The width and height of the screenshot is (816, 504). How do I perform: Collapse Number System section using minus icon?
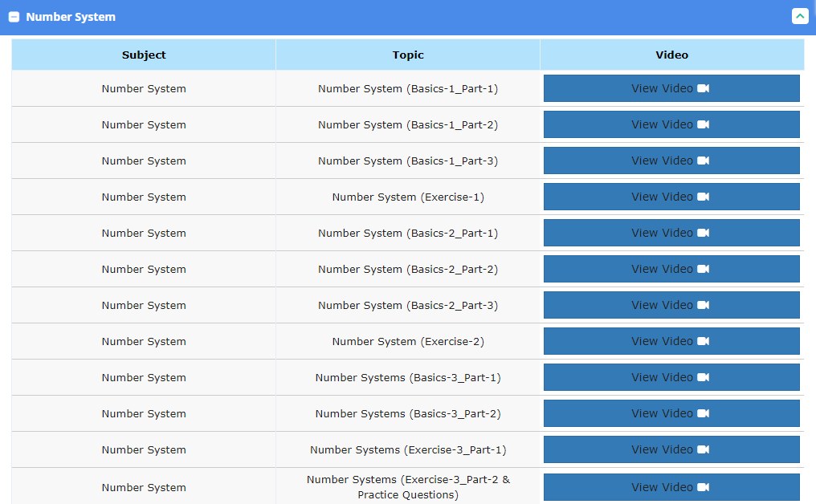pos(14,17)
